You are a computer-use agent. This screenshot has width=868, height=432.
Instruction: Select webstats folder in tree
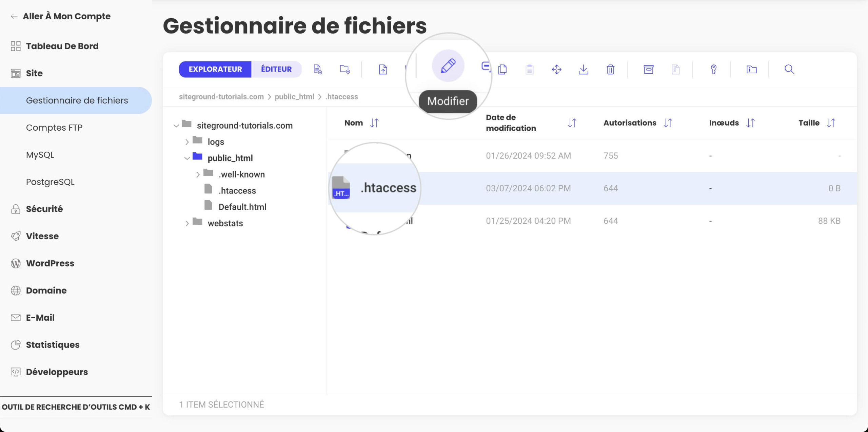point(225,223)
